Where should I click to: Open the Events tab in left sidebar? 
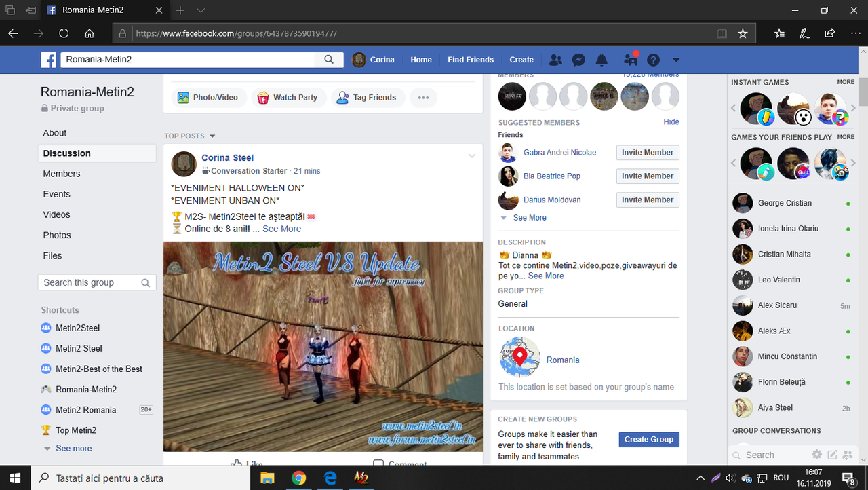pyautogui.click(x=57, y=194)
